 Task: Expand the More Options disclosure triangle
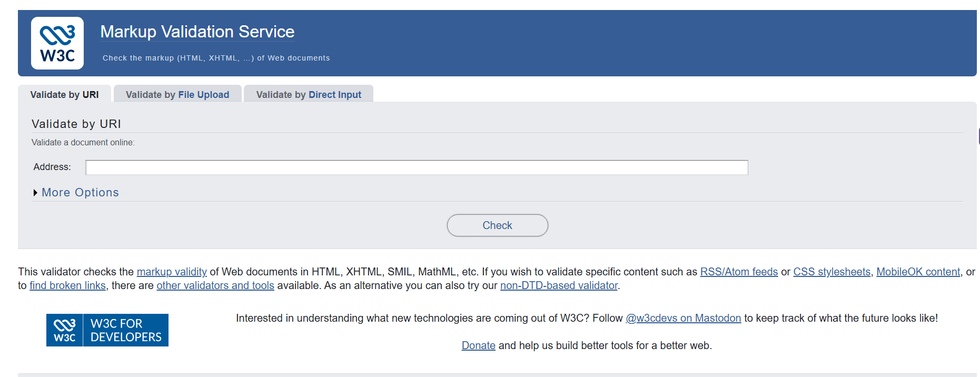(x=35, y=193)
